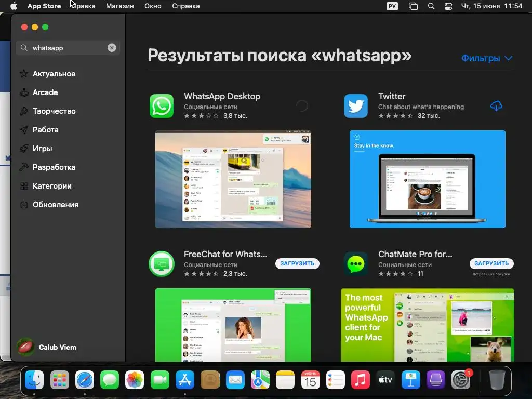The width and height of the screenshot is (532, 399).
Task: Open Messages from the dock
Action: tap(110, 380)
